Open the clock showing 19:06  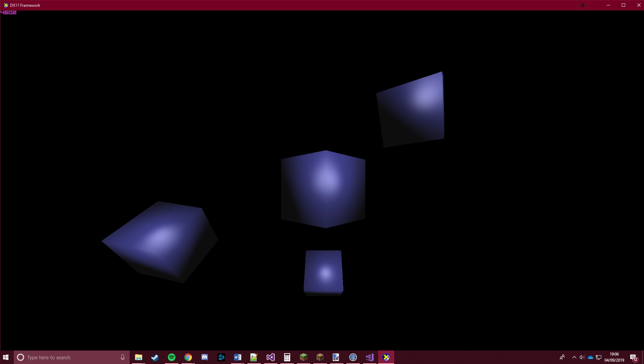point(614,357)
